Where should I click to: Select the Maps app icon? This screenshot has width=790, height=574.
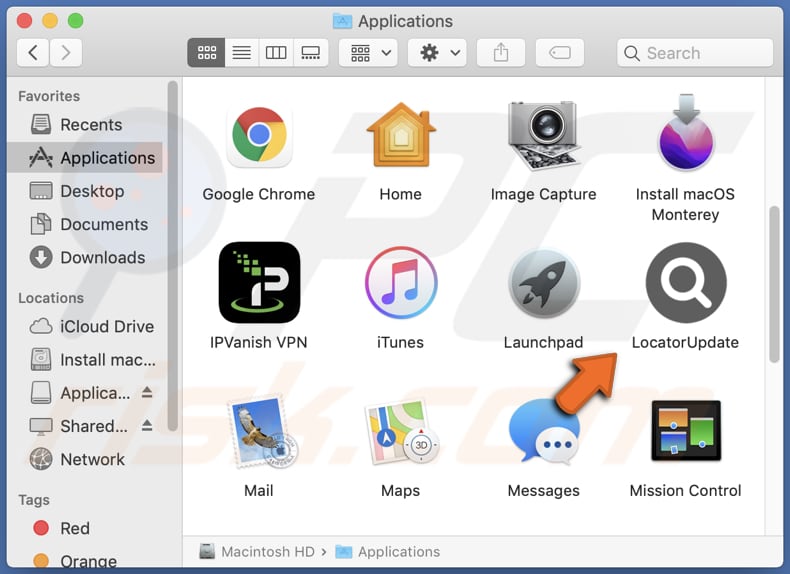click(402, 432)
